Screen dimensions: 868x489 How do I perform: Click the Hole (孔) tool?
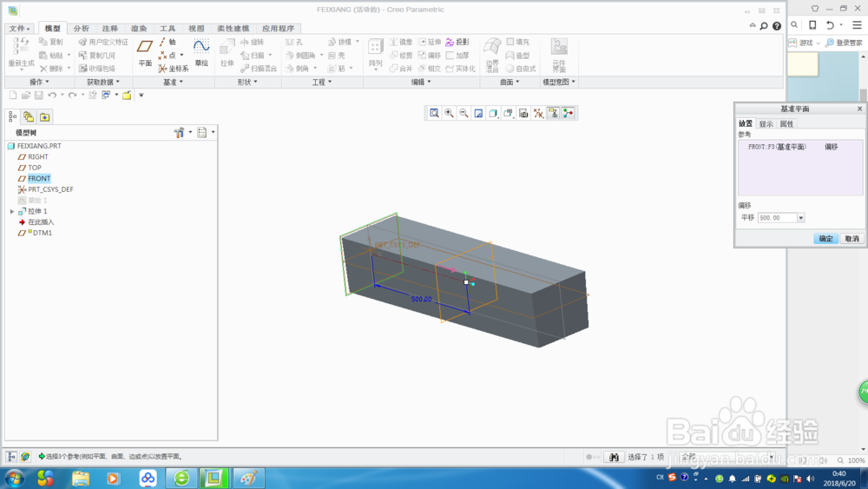294,42
